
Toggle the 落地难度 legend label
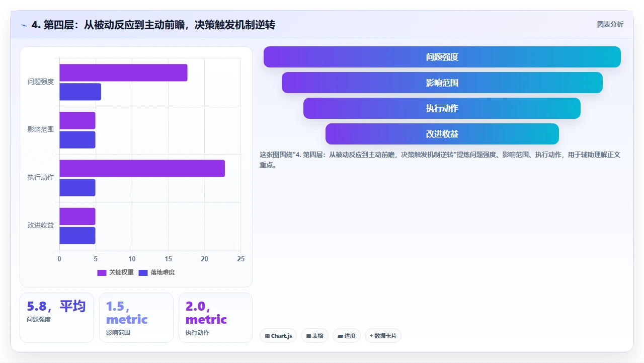click(x=163, y=272)
